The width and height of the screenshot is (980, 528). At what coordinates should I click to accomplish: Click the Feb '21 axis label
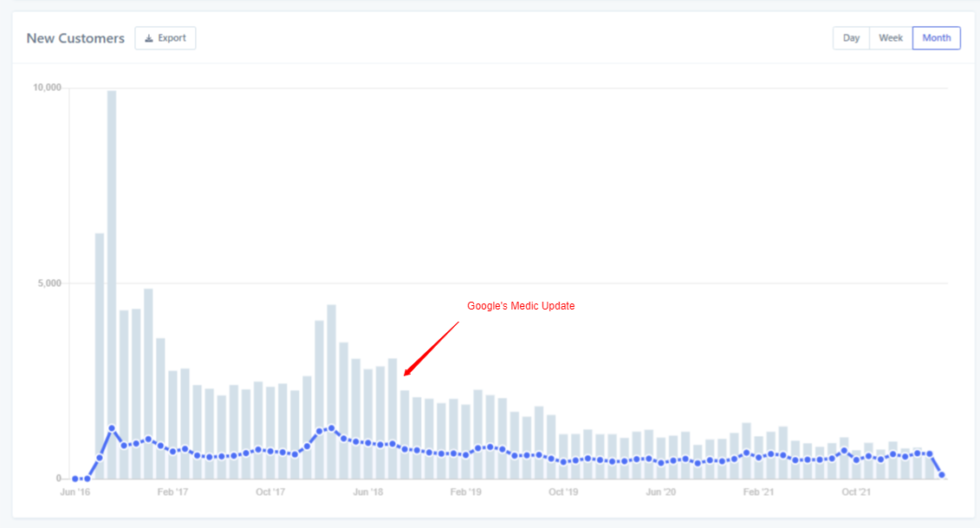[x=758, y=492]
